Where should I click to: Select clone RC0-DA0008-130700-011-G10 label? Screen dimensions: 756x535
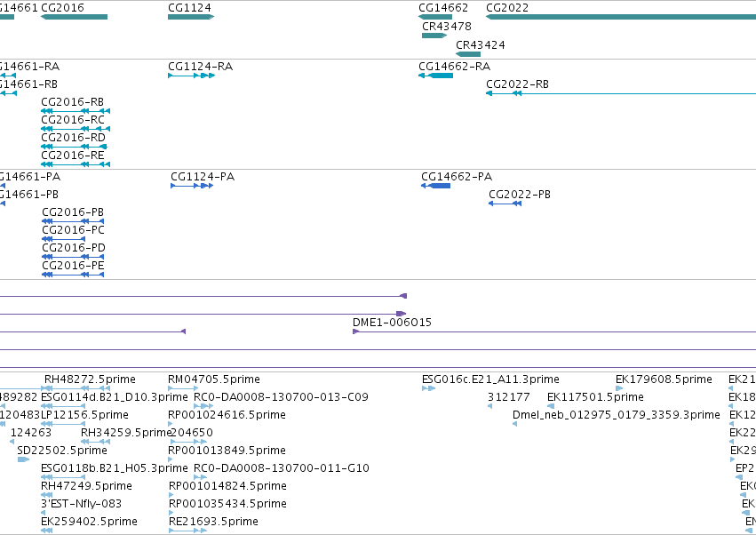pos(282,468)
